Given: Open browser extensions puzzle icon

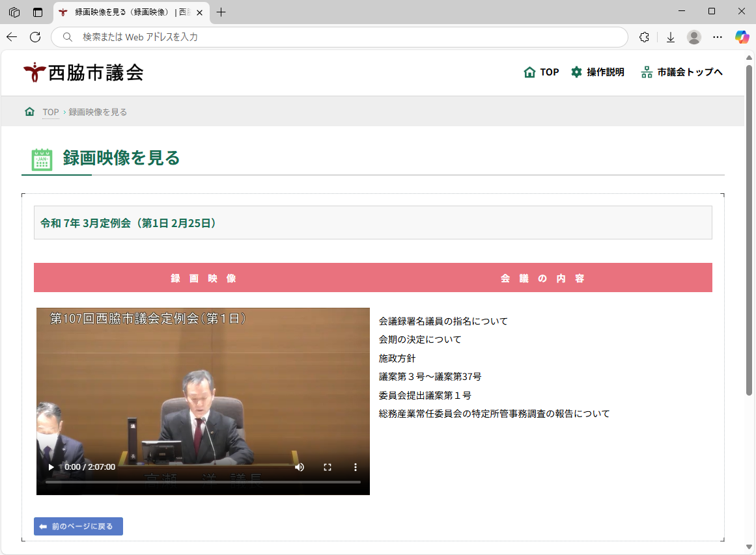Looking at the screenshot, I should 644,37.
